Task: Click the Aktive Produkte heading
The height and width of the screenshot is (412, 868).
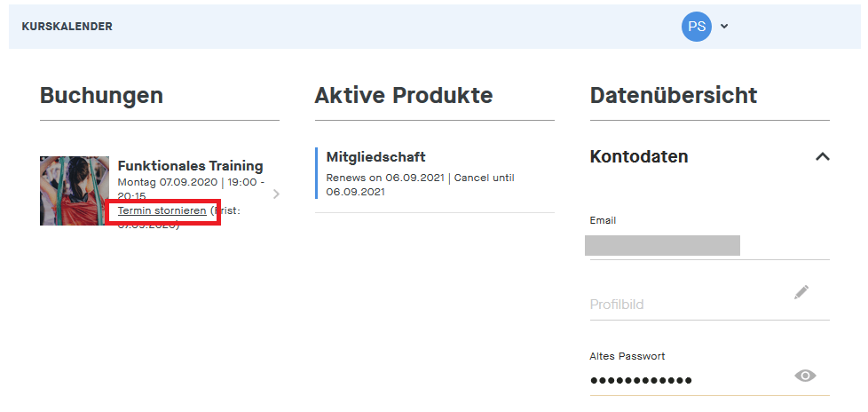Action: [403, 96]
